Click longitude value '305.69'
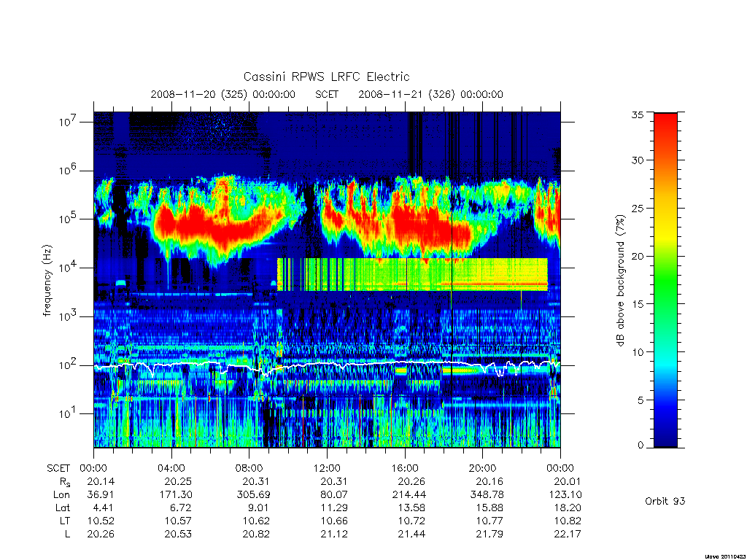The width and height of the screenshot is (747, 560). pos(254,495)
